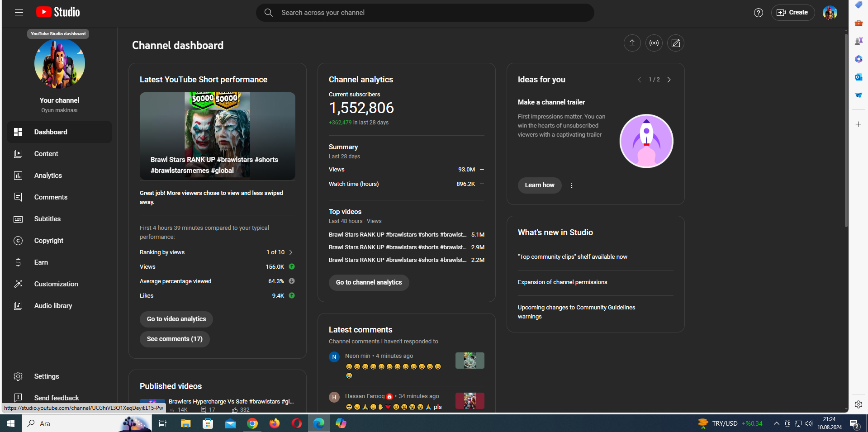The height and width of the screenshot is (432, 868).
Task: Click the create post pencil icon
Action: coord(675,43)
